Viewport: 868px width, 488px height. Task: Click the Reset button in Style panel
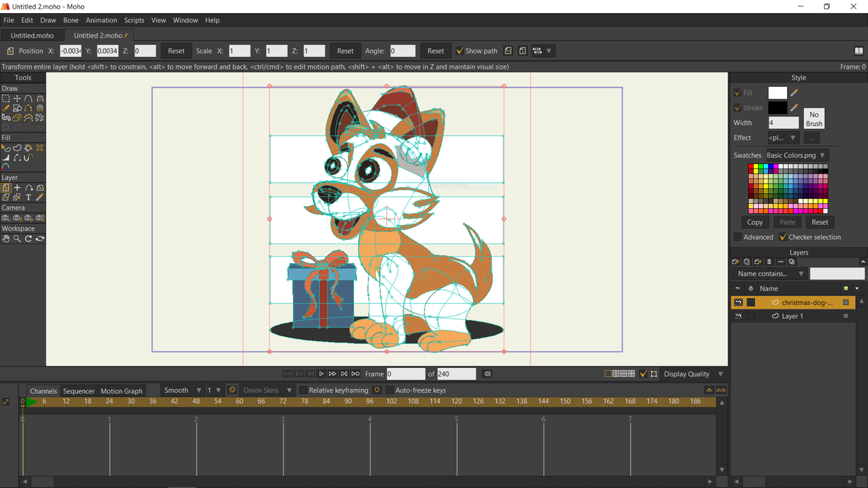click(x=820, y=222)
